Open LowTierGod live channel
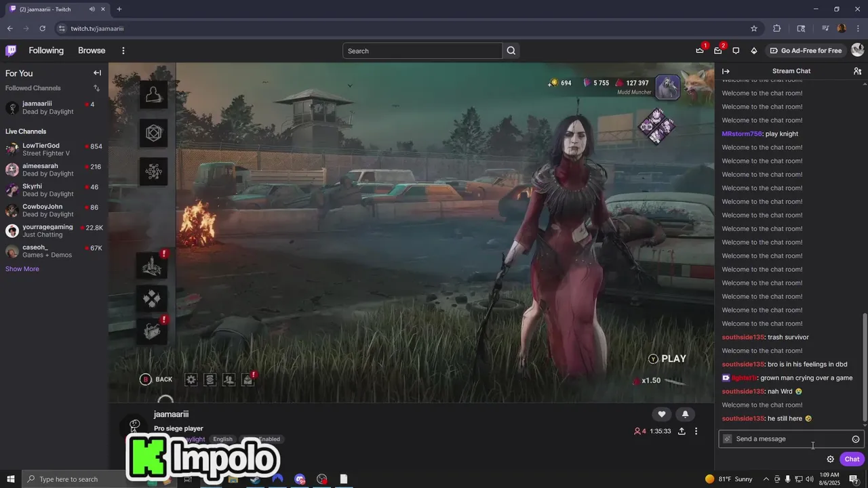The height and width of the screenshot is (488, 868). point(54,149)
